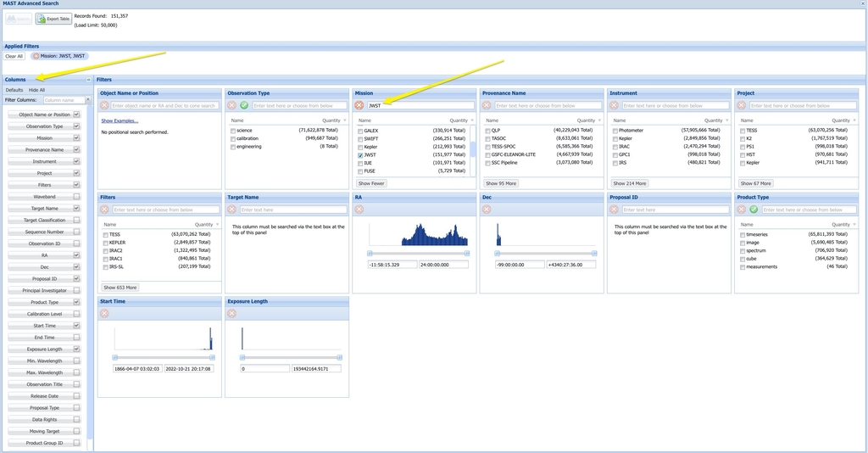The height and width of the screenshot is (453, 868).
Task: Open the Project Quantity sort arrow
Action: point(854,120)
